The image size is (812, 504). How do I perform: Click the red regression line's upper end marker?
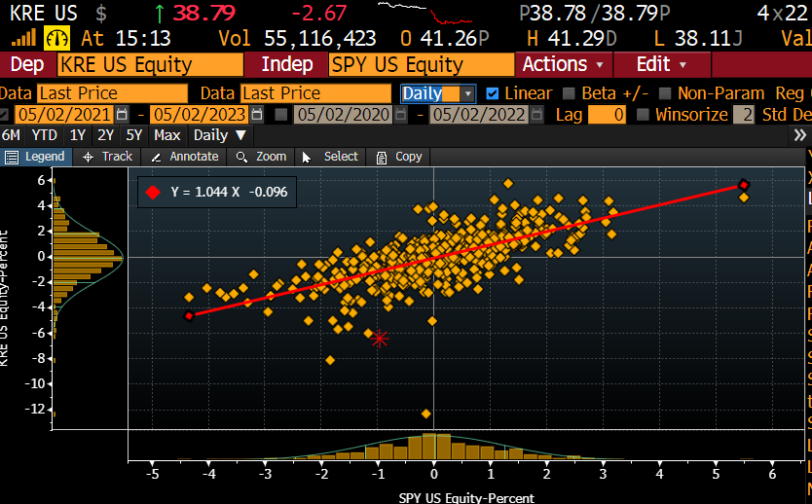pos(744,185)
